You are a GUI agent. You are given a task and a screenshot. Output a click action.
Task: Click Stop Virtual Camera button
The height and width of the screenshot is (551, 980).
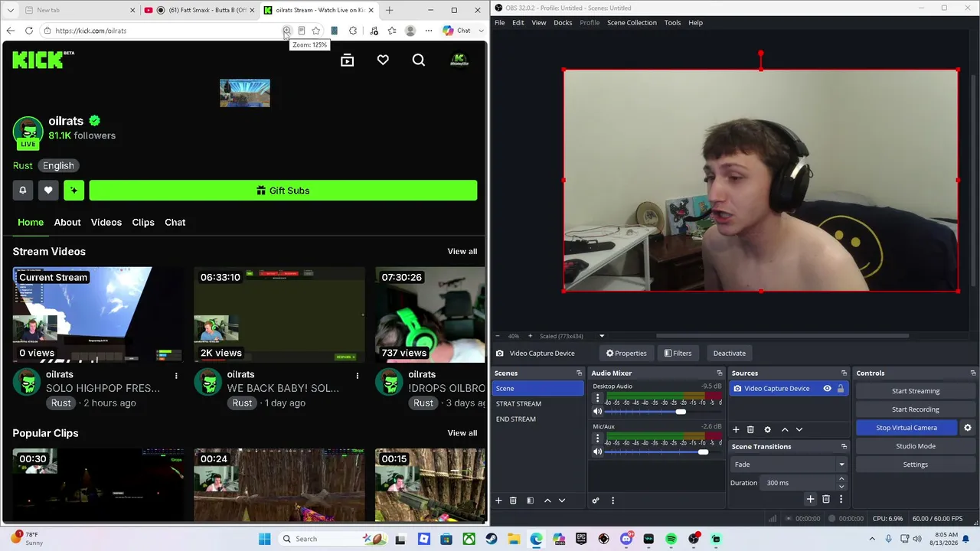coord(906,428)
